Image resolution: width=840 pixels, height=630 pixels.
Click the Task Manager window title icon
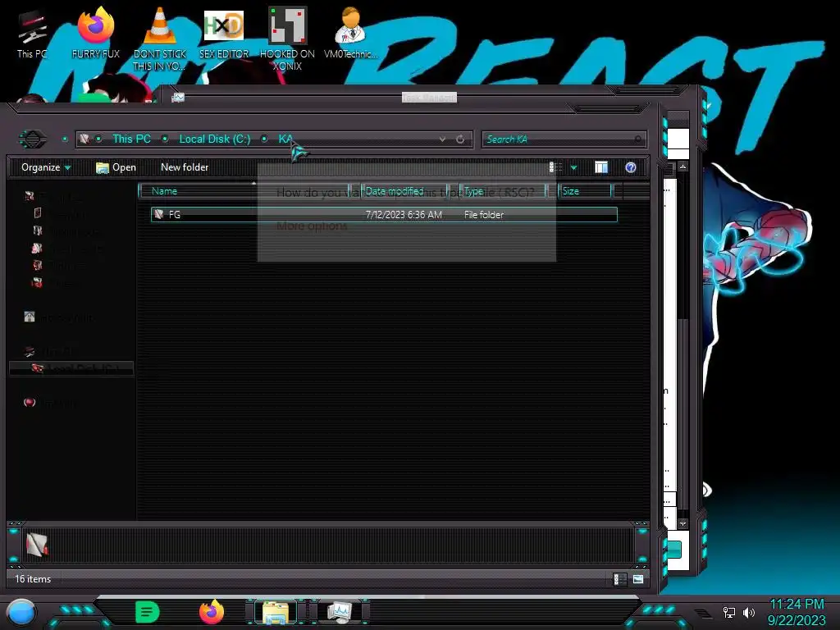click(x=178, y=98)
